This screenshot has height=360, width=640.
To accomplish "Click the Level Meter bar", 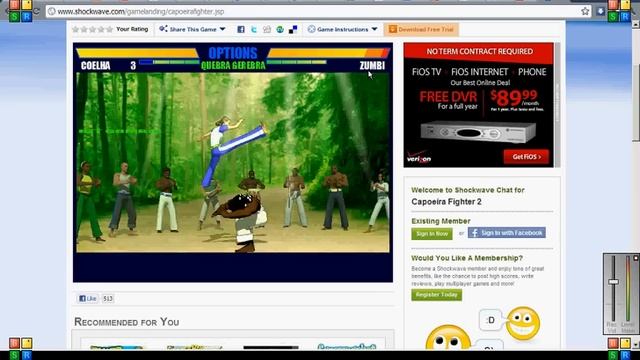I will (628, 289).
